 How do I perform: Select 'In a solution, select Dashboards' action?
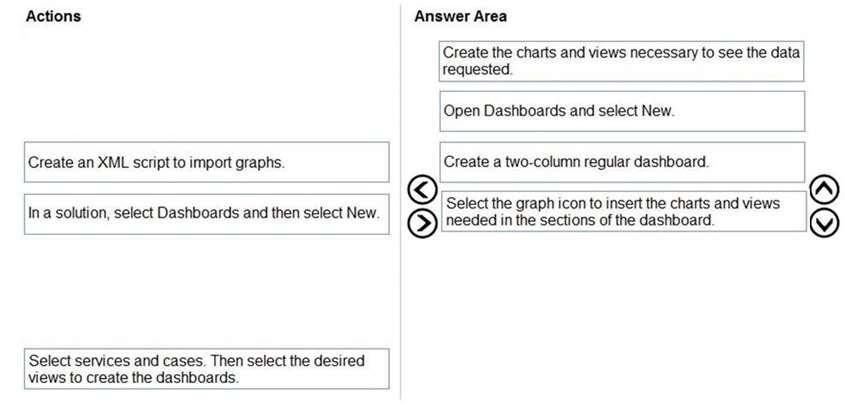(x=206, y=214)
